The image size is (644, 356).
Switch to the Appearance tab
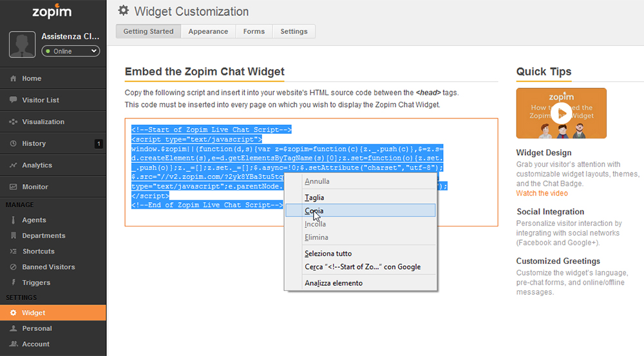(208, 31)
